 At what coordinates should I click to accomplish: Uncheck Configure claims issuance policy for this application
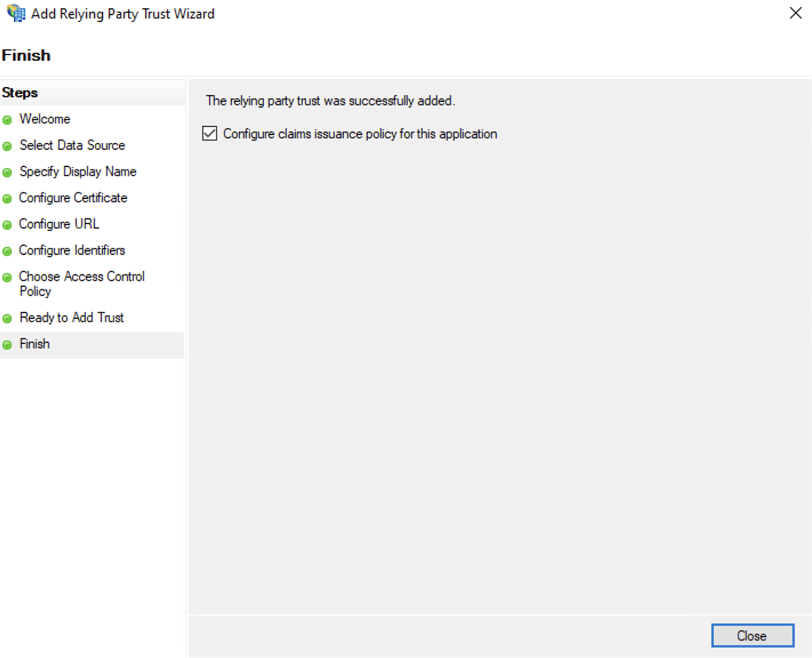coord(210,133)
